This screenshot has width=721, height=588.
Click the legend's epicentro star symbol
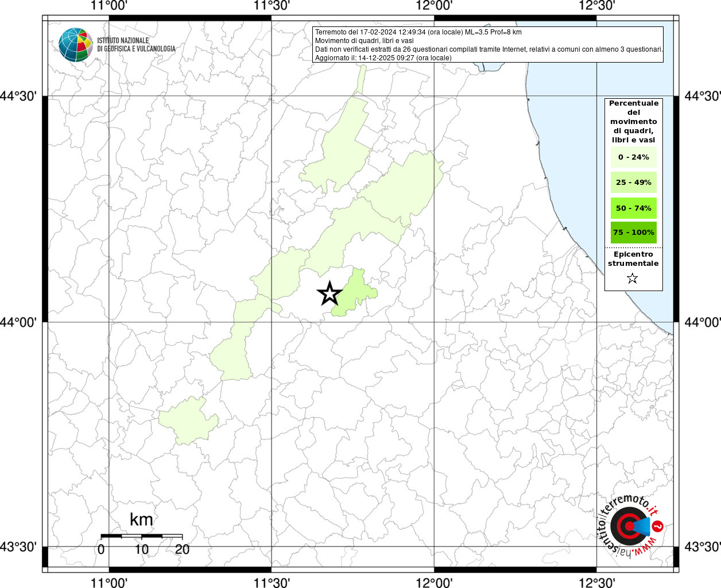tap(633, 278)
